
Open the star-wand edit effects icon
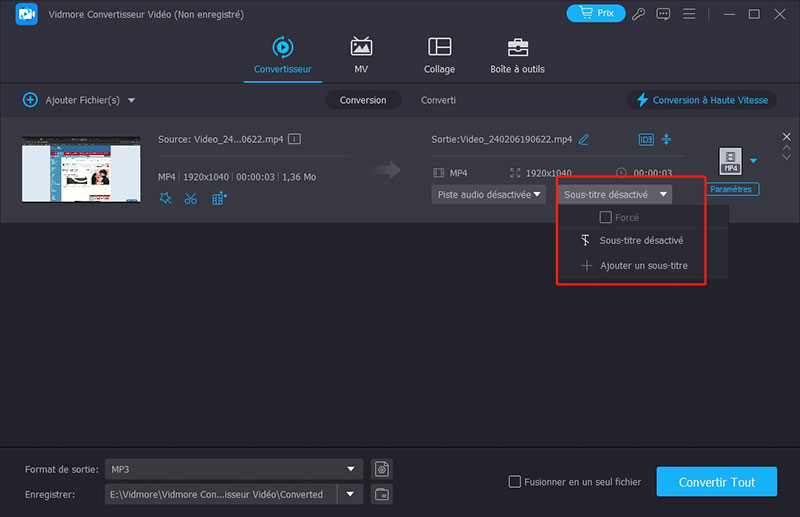(165, 198)
